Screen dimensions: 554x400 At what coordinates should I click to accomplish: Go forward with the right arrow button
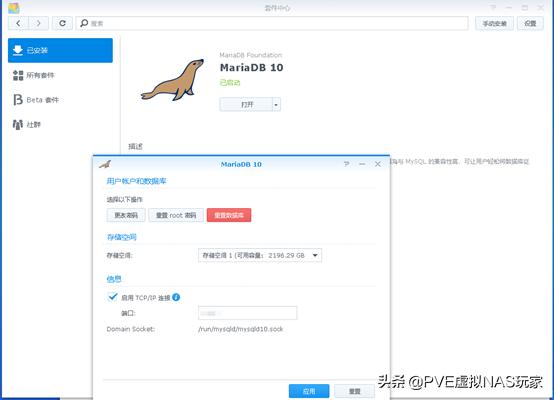coord(38,23)
